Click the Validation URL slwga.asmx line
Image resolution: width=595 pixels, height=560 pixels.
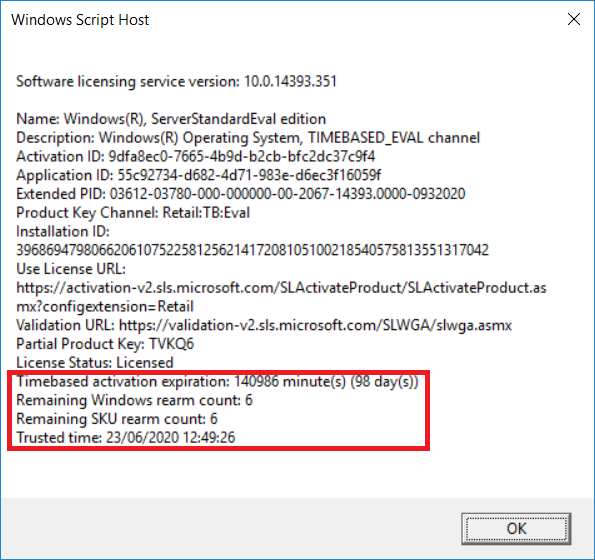click(264, 326)
